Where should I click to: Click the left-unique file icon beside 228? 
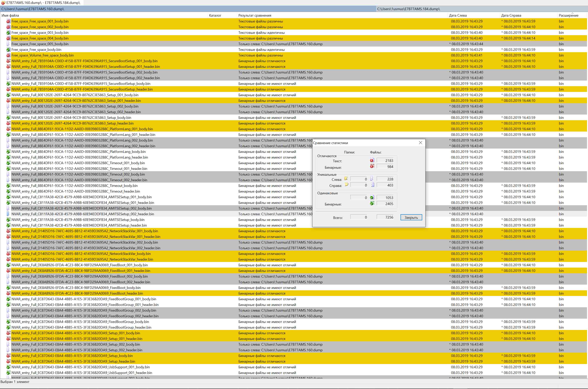click(x=372, y=179)
